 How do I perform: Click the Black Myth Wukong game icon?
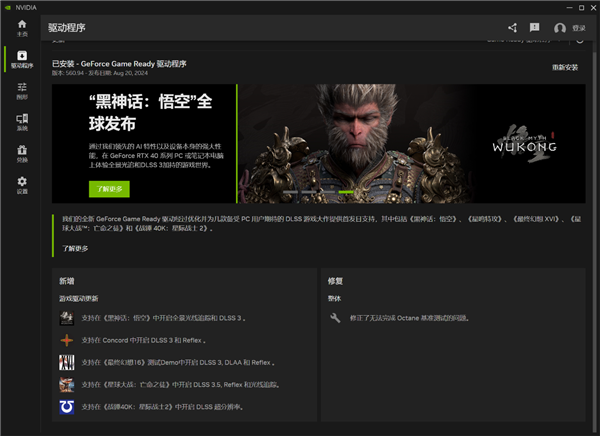tap(67, 318)
